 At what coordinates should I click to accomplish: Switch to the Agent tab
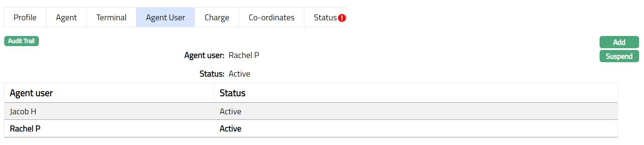[66, 17]
